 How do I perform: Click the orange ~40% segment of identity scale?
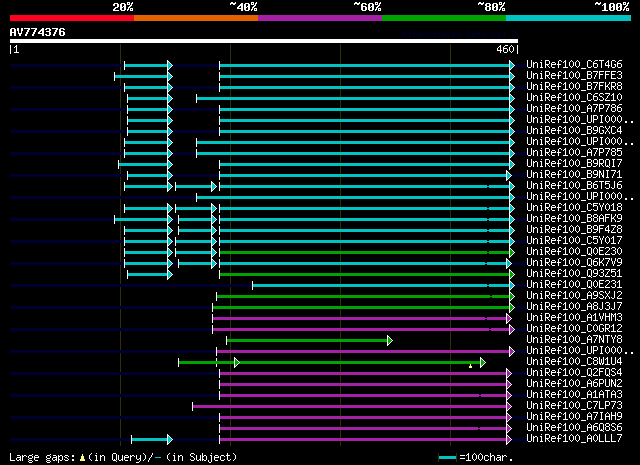pyautogui.click(x=196, y=18)
